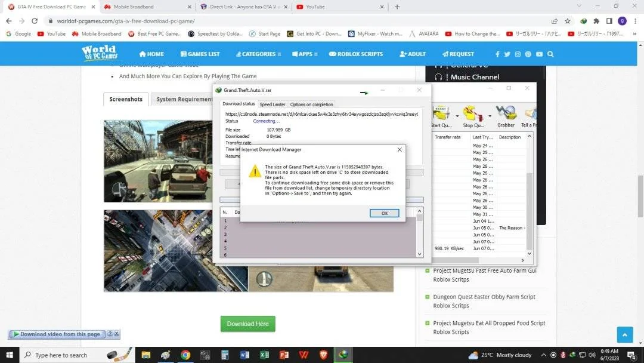Click OK in Internet Download Manager dialog
This screenshot has width=644, height=363.
[384, 213]
